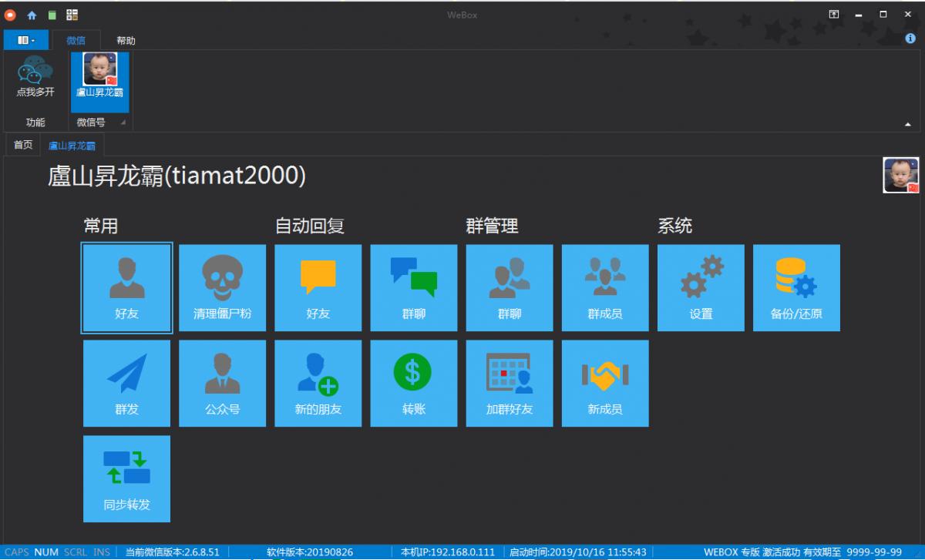Click the 盧山昇龙霸(tiamat2000) account heading
The width and height of the screenshot is (925, 560).
[x=177, y=176]
